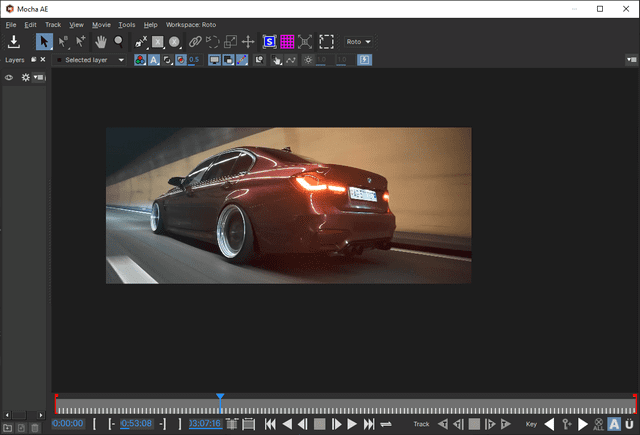Show the magenta grid overlay icon
This screenshot has height=435, width=640.
pos(287,42)
